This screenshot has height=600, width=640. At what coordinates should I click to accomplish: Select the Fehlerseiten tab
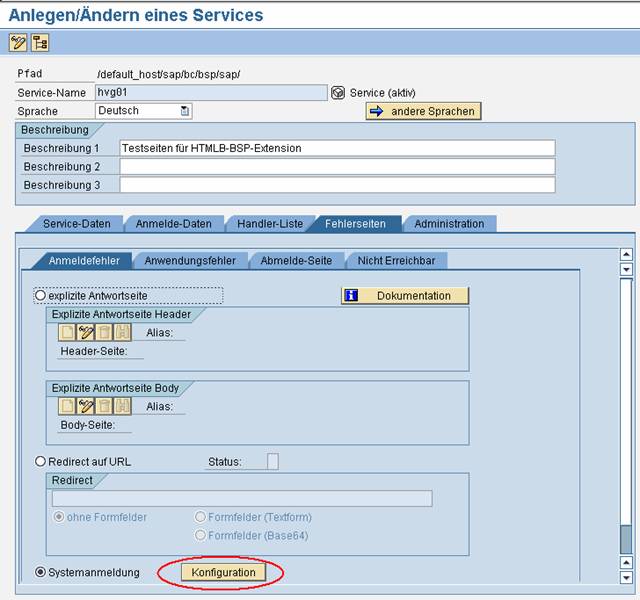pyautogui.click(x=355, y=224)
